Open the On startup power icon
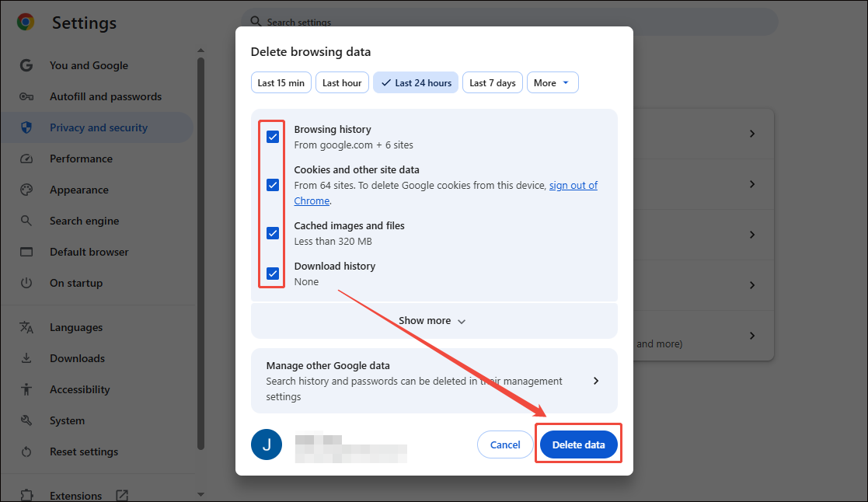 tap(26, 282)
